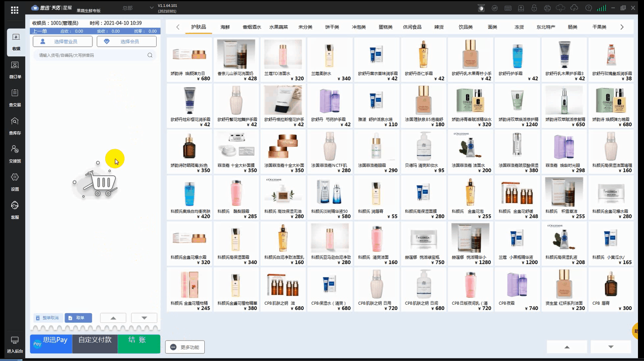
Task: Add 贝德玛清爽卸妆水 ¥95 product
Action: (x=424, y=152)
